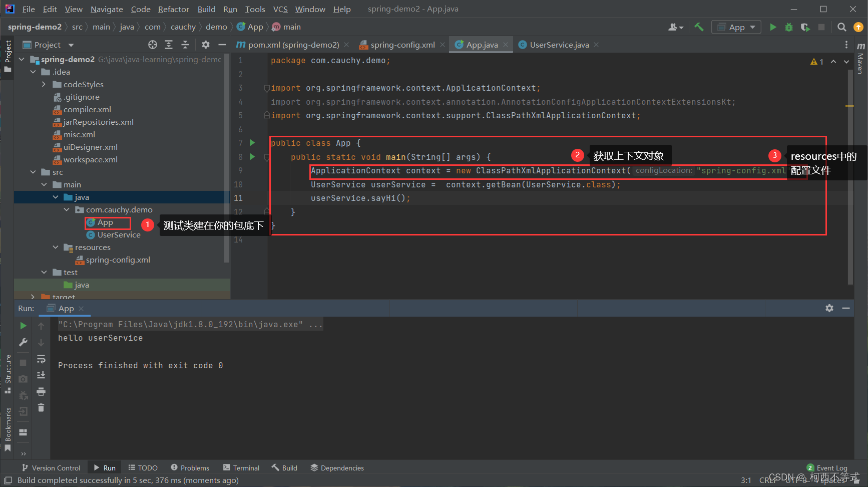Jump to next highlighted error arrow

point(846,62)
